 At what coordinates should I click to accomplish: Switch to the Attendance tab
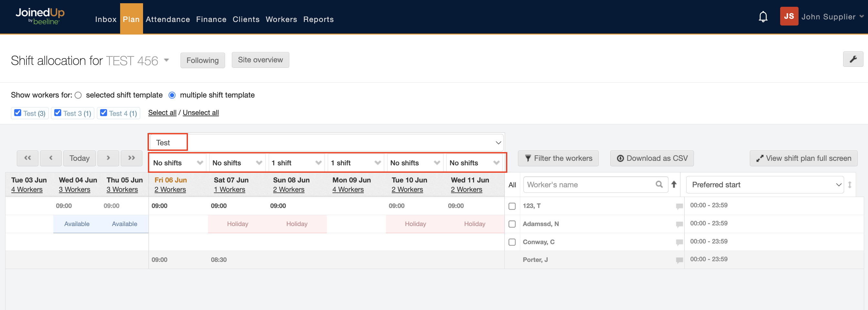pos(168,20)
